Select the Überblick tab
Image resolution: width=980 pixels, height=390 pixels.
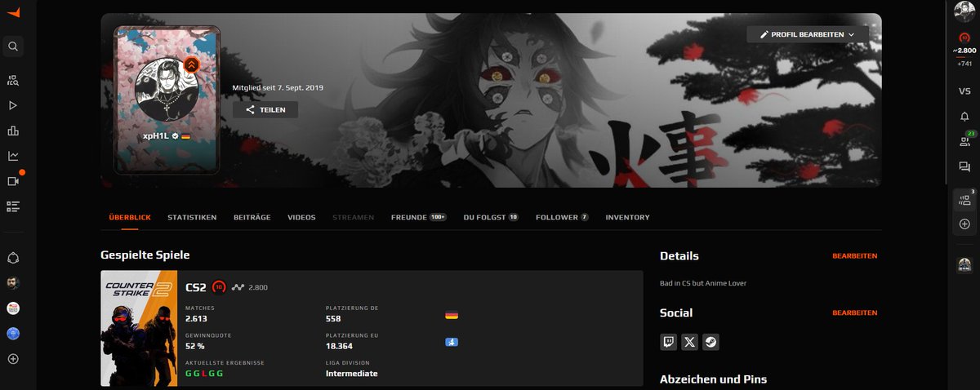point(129,218)
